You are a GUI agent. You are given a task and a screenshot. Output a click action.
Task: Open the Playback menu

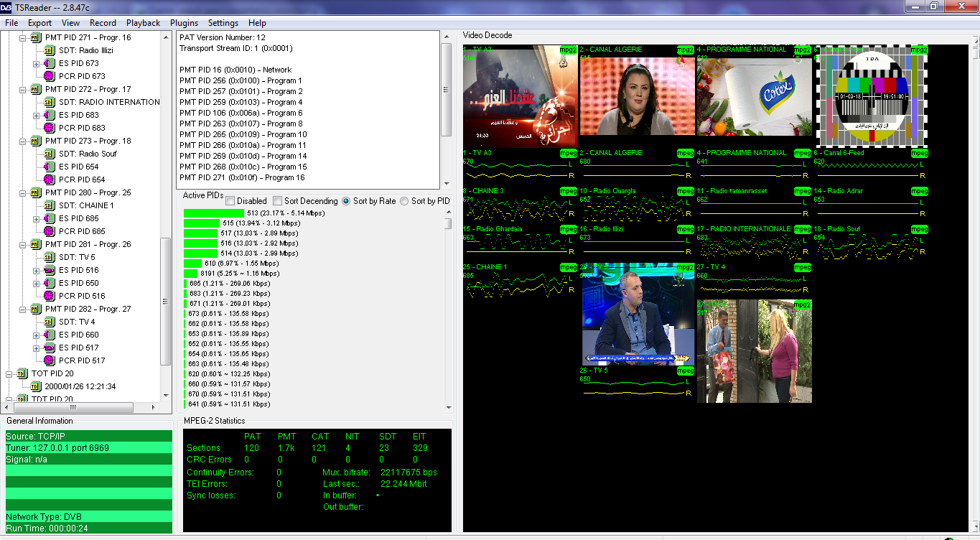[143, 23]
